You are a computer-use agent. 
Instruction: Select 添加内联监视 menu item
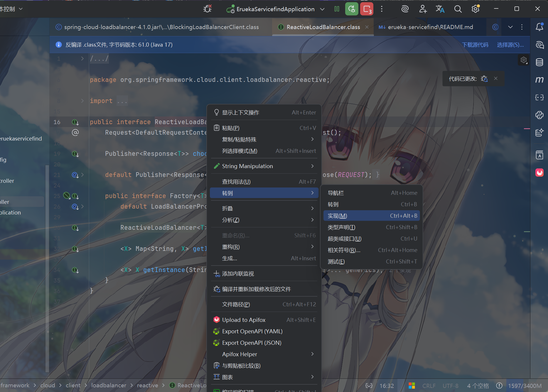tap(264, 274)
